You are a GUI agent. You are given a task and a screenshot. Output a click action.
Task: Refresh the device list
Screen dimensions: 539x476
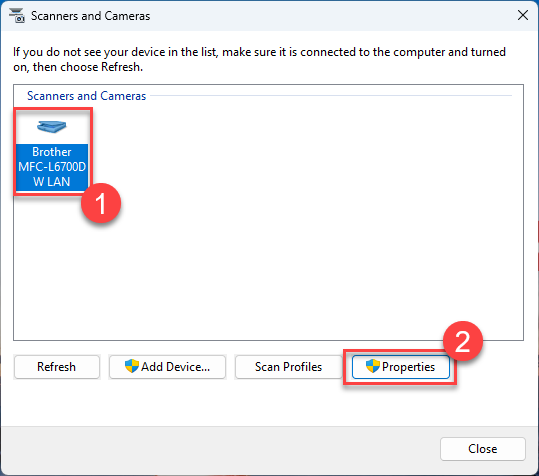pos(57,367)
